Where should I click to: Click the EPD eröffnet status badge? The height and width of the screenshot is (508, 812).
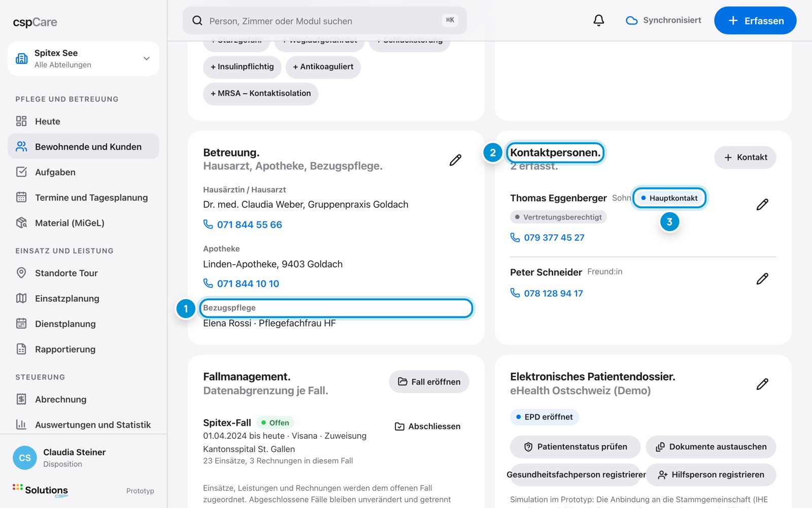(544, 417)
